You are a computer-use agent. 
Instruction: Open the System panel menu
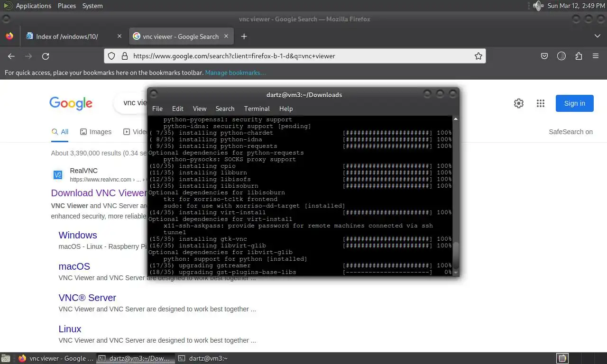coord(92,6)
